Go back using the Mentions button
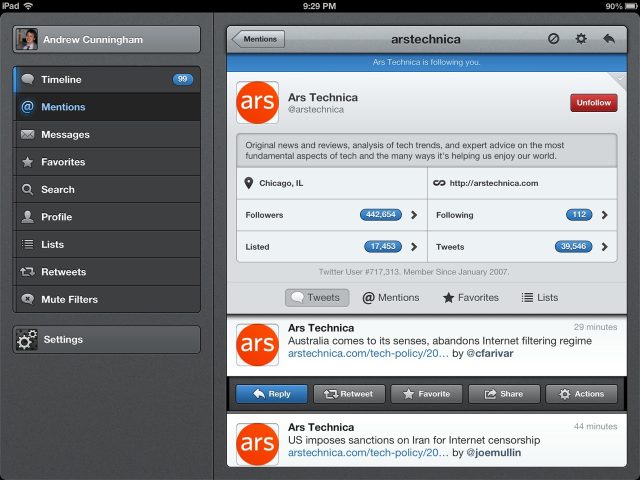The image size is (640, 480). coord(258,39)
